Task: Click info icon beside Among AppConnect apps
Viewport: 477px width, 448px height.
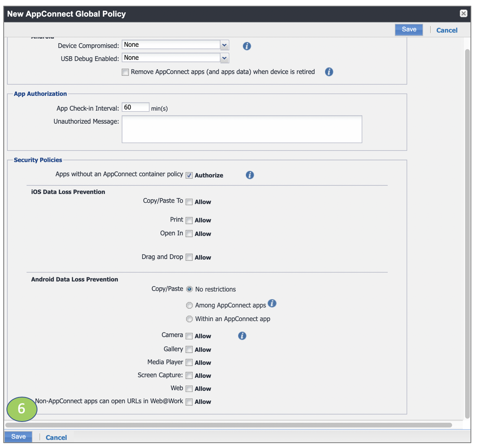Action: point(272,303)
